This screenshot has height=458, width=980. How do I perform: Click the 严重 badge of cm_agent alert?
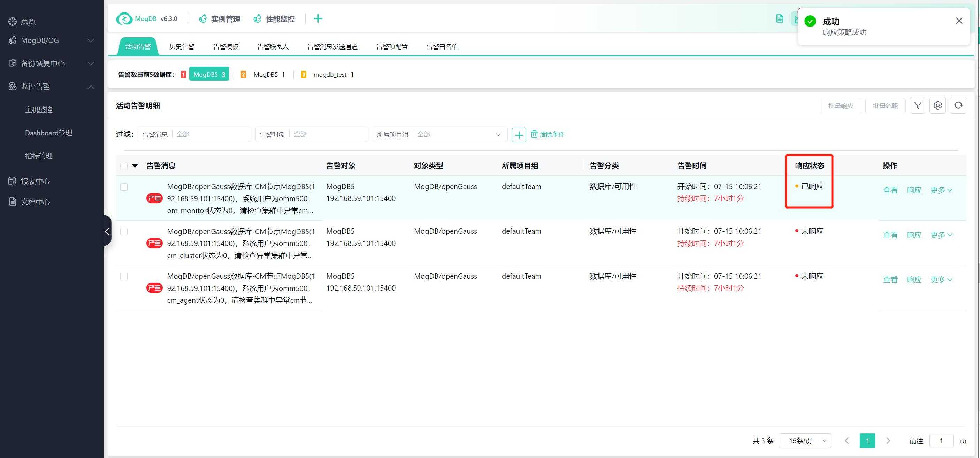[x=154, y=288]
